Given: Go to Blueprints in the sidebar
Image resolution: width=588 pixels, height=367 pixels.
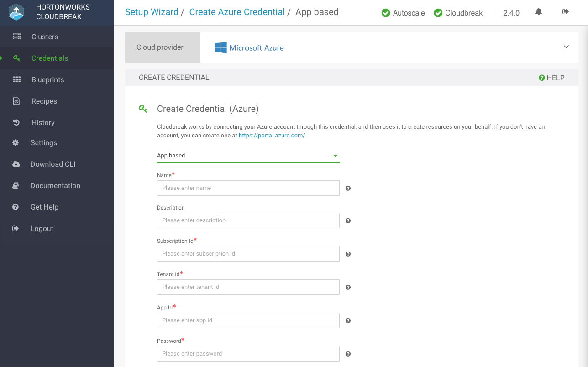Looking at the screenshot, I should point(47,79).
